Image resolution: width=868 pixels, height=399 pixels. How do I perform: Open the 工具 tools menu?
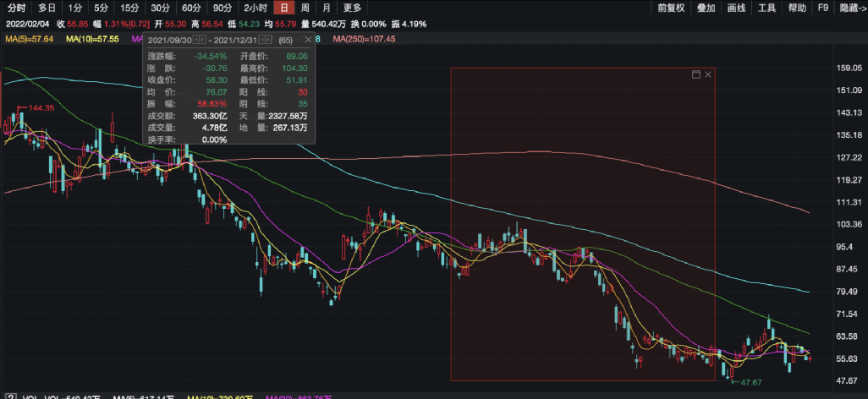pyautogui.click(x=766, y=8)
